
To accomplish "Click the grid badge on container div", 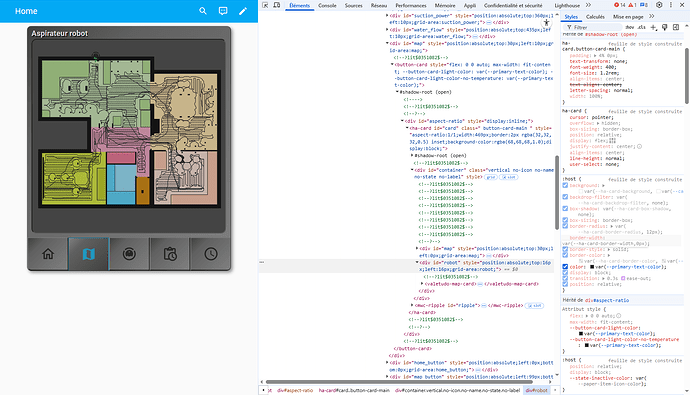I will 491,177.
